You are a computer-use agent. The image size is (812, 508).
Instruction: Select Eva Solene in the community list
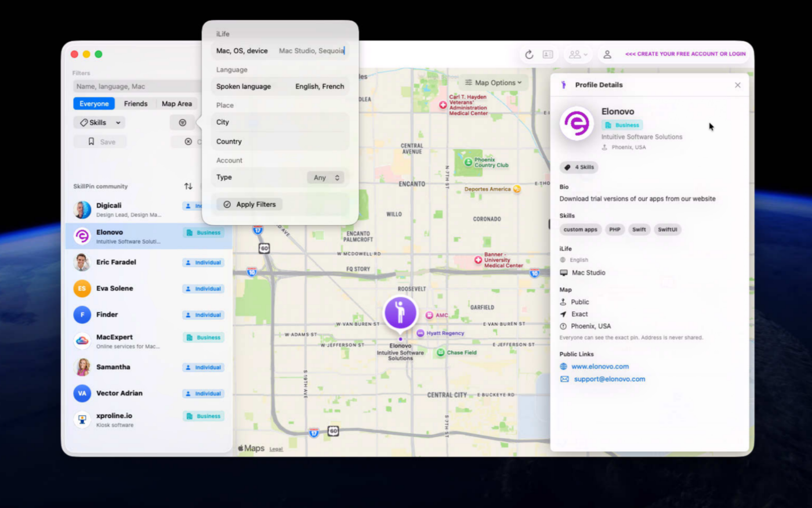(149, 289)
